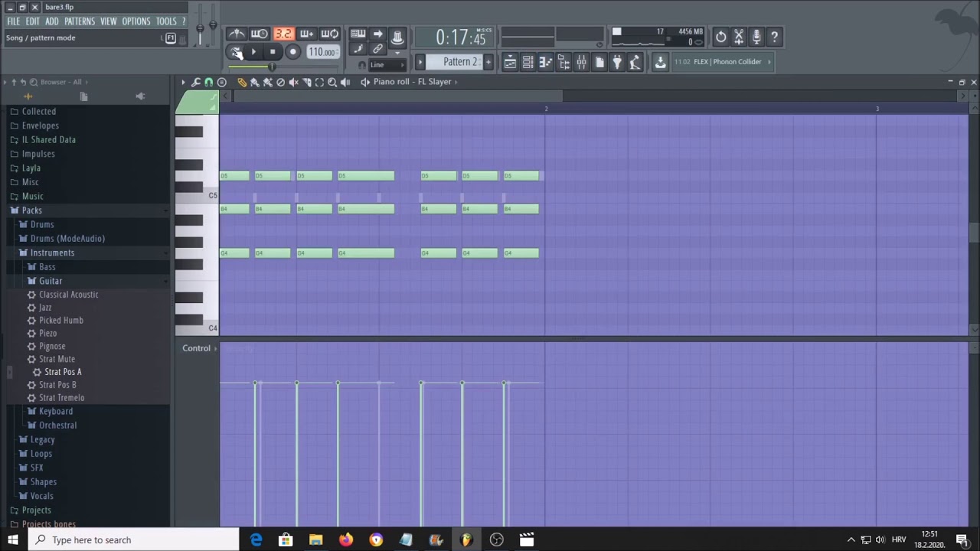Click the scissors audio editor icon
Screen dimensions: 980x551
point(739,37)
